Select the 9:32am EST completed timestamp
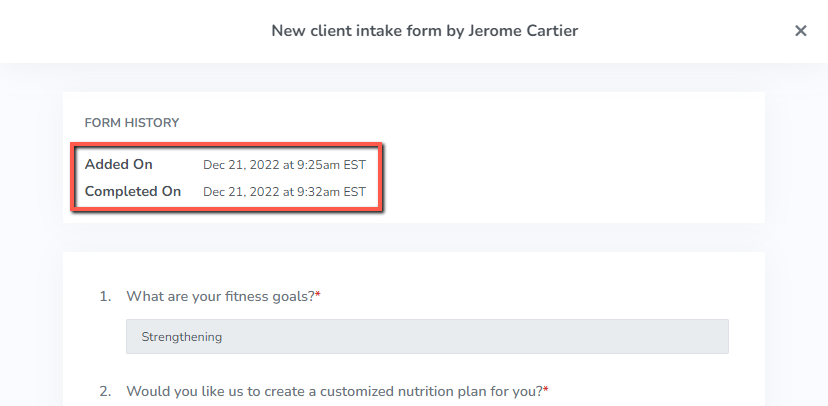This screenshot has height=406, width=828. 284,192
